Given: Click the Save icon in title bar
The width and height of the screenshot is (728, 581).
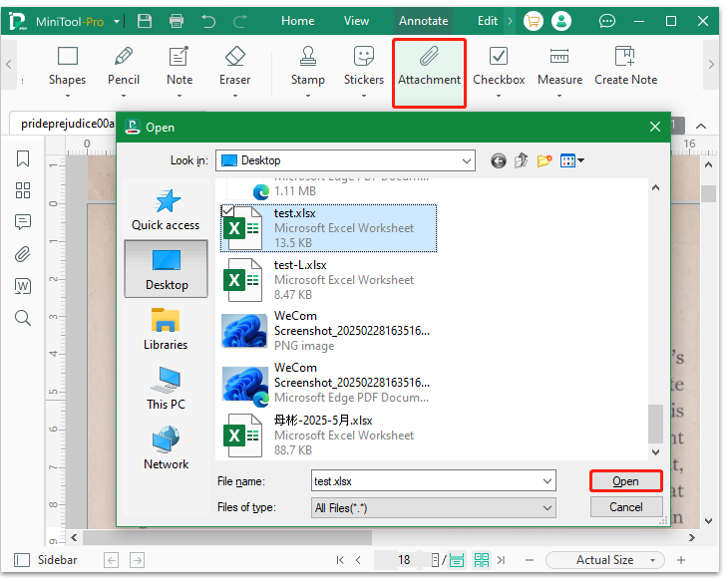Looking at the screenshot, I should click(145, 21).
